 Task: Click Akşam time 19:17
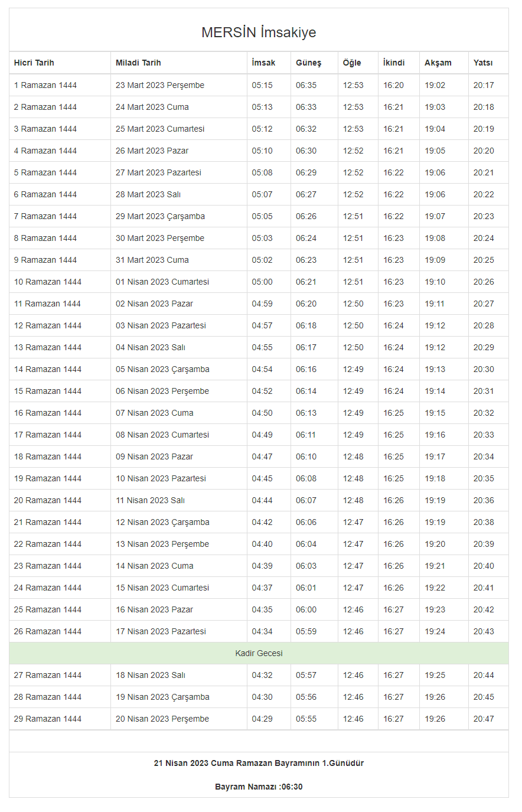435,456
